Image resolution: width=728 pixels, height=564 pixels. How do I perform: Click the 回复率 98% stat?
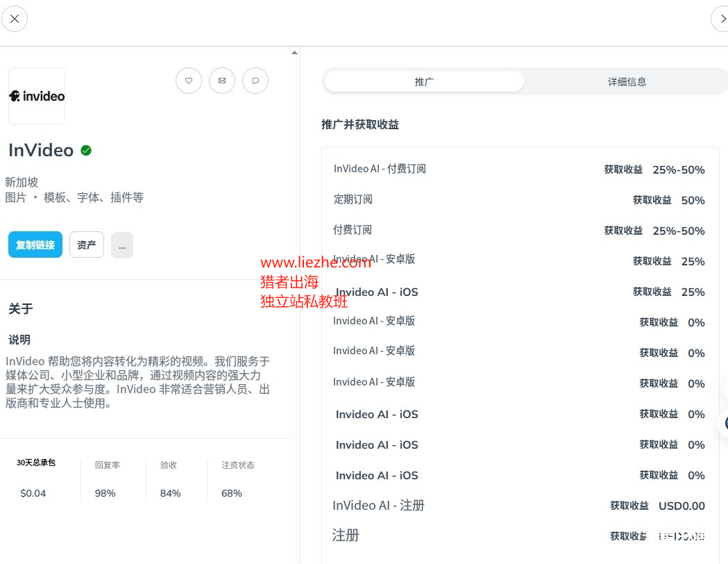pyautogui.click(x=108, y=479)
